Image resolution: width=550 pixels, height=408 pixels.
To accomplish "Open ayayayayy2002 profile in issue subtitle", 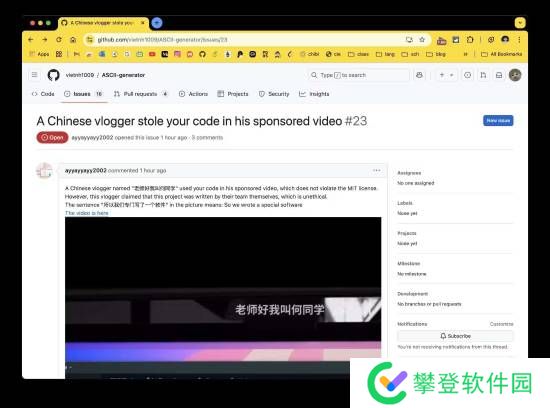I will point(92,138).
